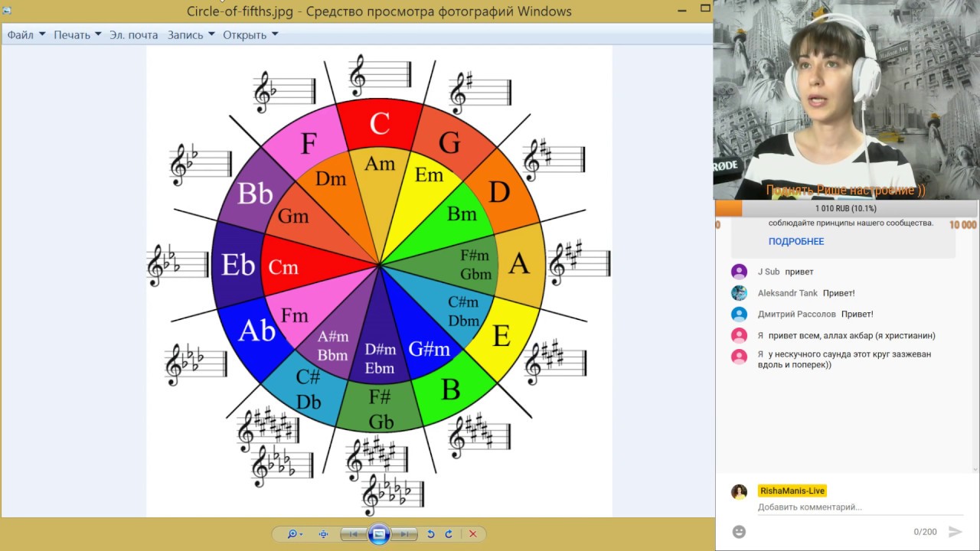Click the pink F segment
The image size is (980, 551).
(309, 143)
